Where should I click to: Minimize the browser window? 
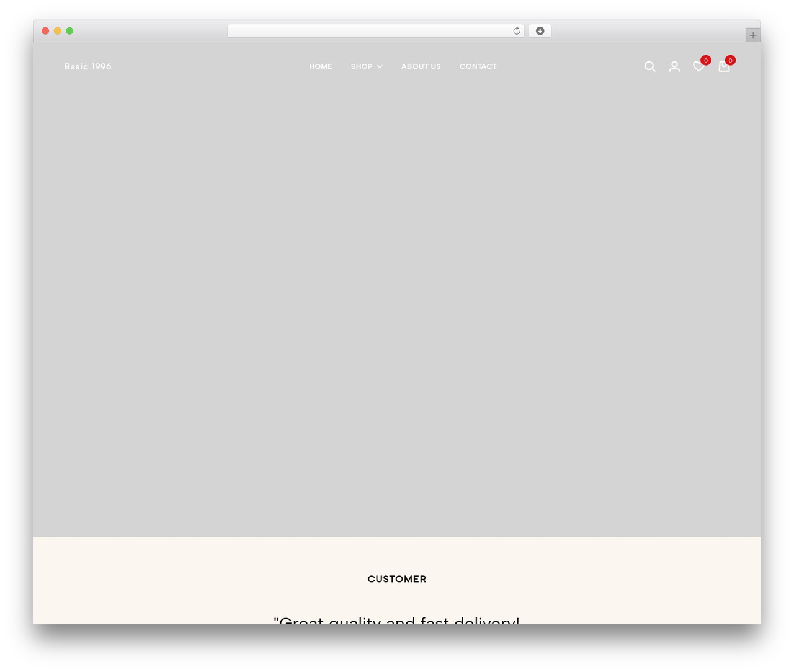click(58, 31)
